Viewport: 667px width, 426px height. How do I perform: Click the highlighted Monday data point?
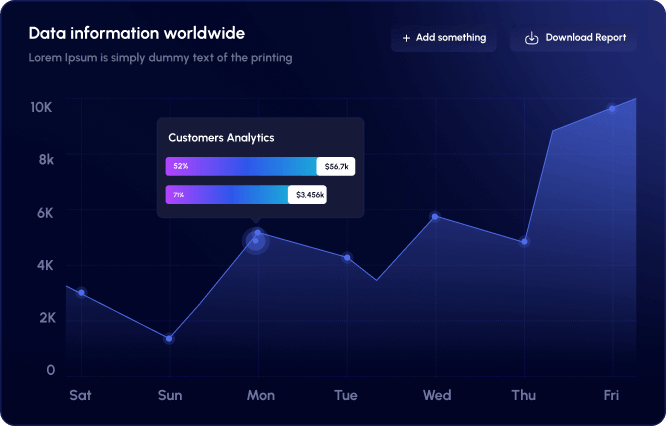[256, 240]
